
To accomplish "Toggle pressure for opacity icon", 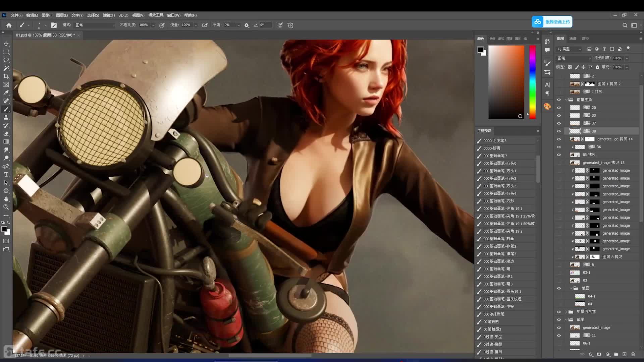I will click(162, 25).
